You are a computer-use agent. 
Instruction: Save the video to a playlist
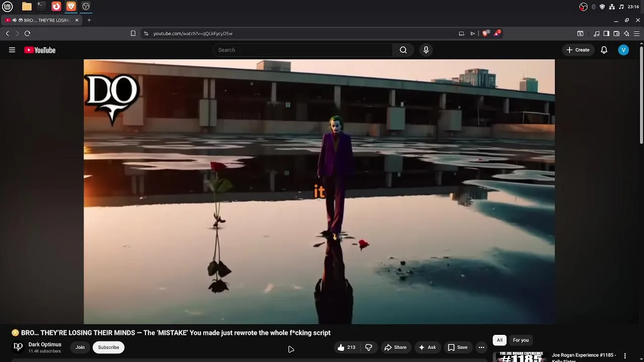[x=457, y=347]
